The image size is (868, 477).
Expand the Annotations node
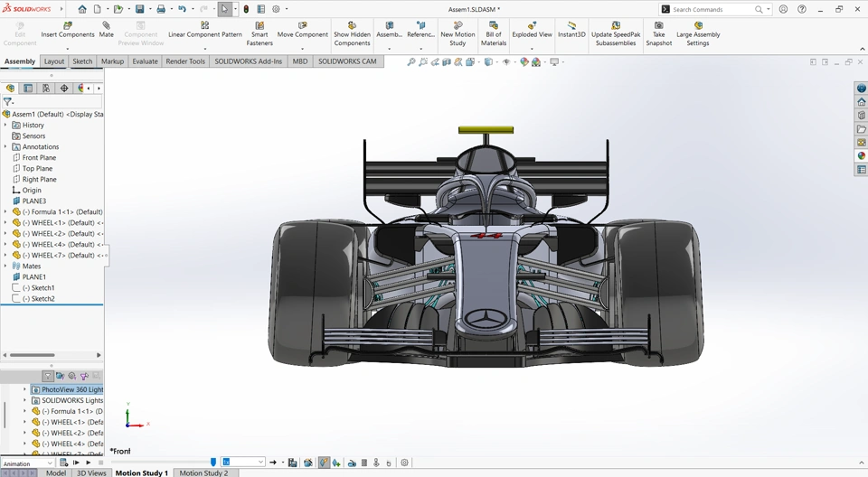coord(5,146)
